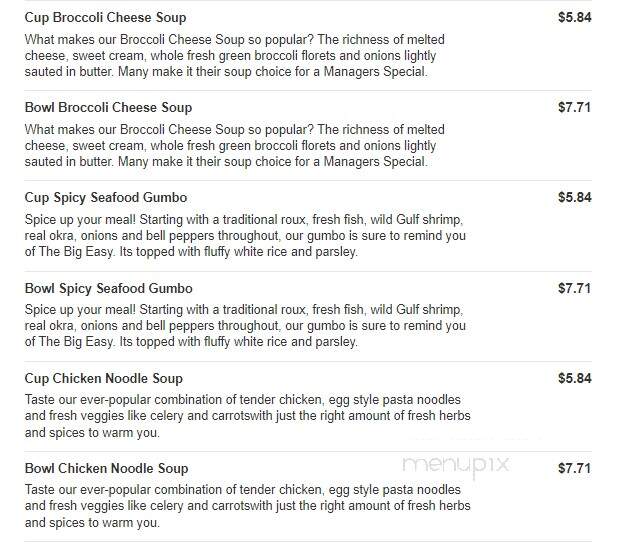635x547 pixels.
Task: Click the Cup Broccoli Cheese Soup description text
Action: pyautogui.click(x=234, y=56)
